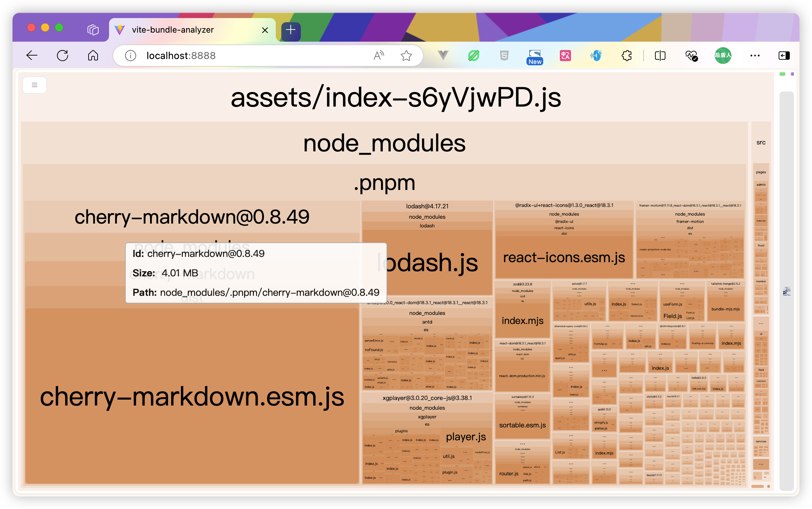This screenshot has height=509, width=812.
Task: Open the green CLEANED extension icon
Action: pyautogui.click(x=474, y=56)
